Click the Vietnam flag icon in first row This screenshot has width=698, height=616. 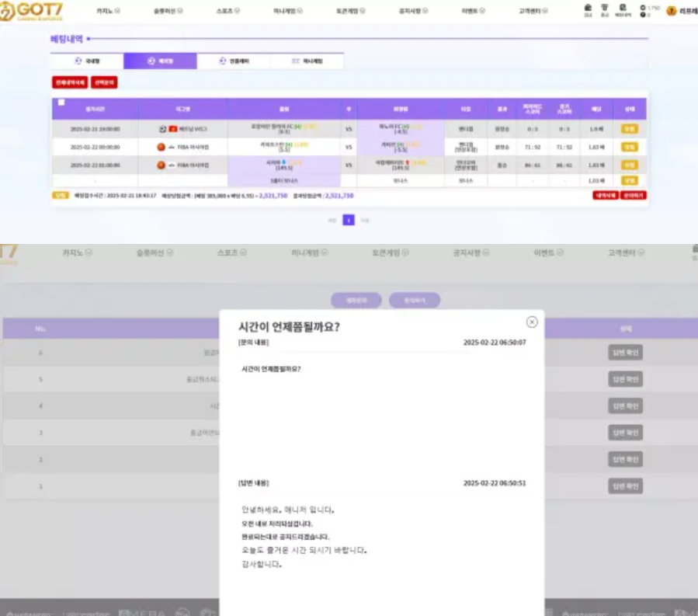(x=173, y=128)
